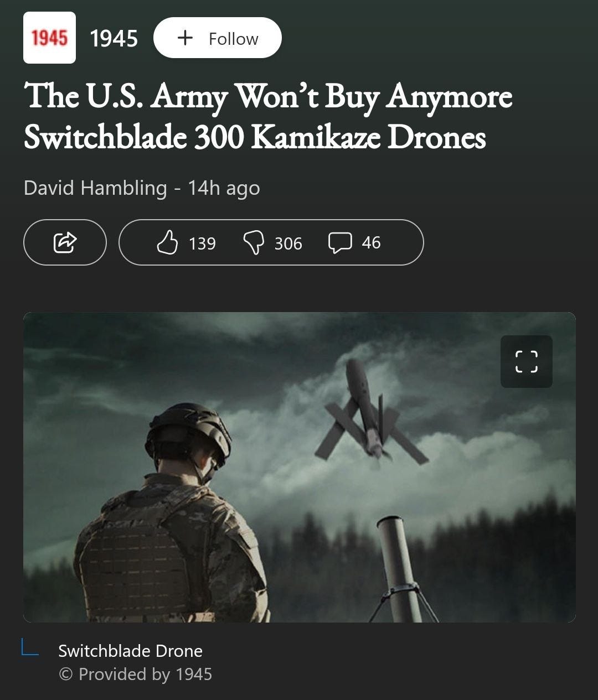This screenshot has width=598, height=700.
Task: Click the Switchblade Drone caption text
Action: 130,651
